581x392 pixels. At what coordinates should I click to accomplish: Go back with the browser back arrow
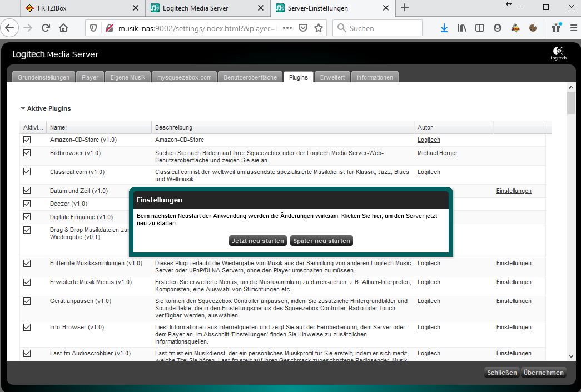point(9,28)
